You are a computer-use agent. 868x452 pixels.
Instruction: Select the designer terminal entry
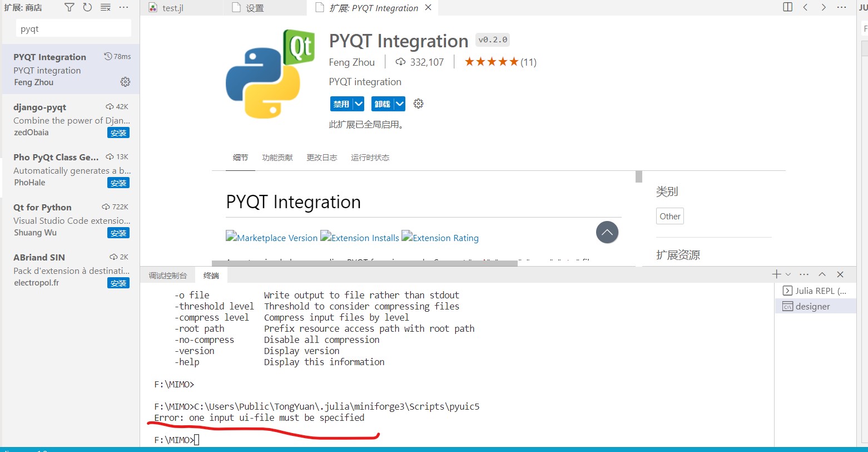(x=816, y=306)
